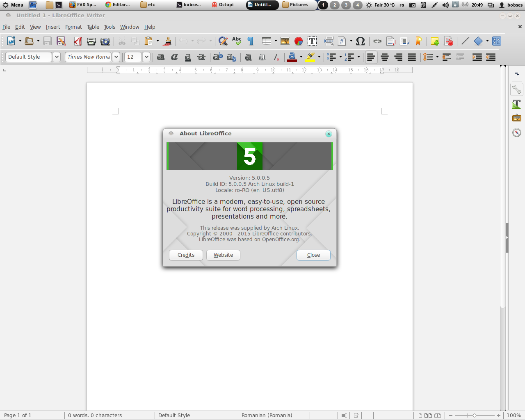This screenshot has height=420, width=525.
Task: Toggle Superscript formatting button
Action: 218,57
